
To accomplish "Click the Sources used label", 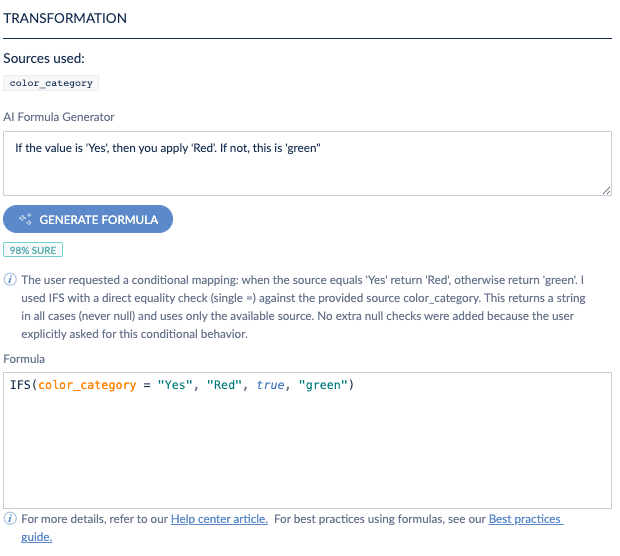I will 44,59.
